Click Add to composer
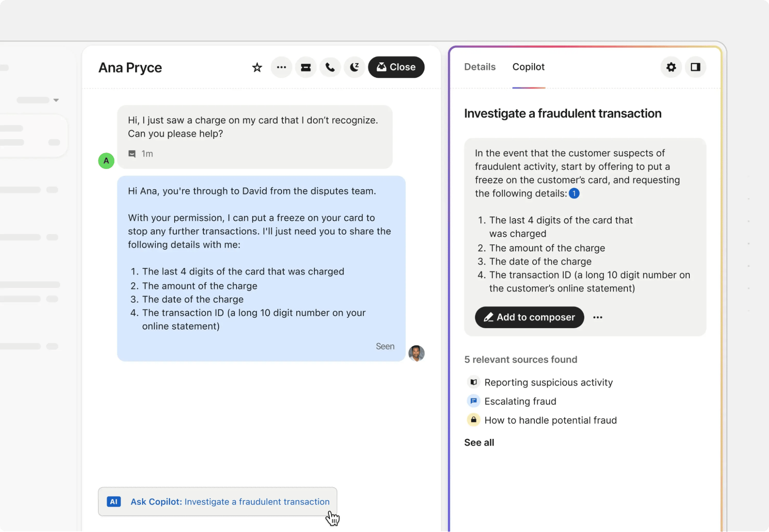 point(529,317)
